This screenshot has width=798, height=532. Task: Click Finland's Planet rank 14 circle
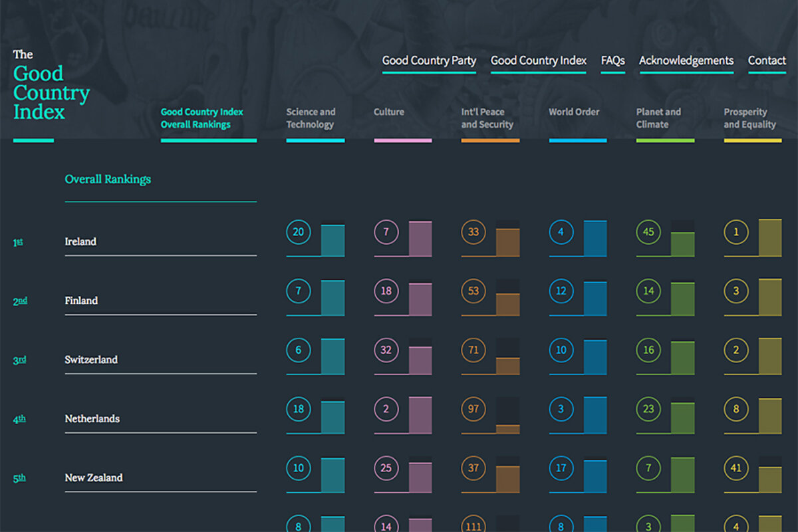coord(649,291)
